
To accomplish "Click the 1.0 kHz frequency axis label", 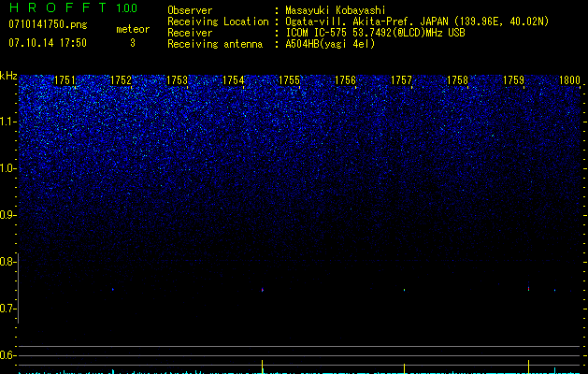I will pyautogui.click(x=7, y=168).
